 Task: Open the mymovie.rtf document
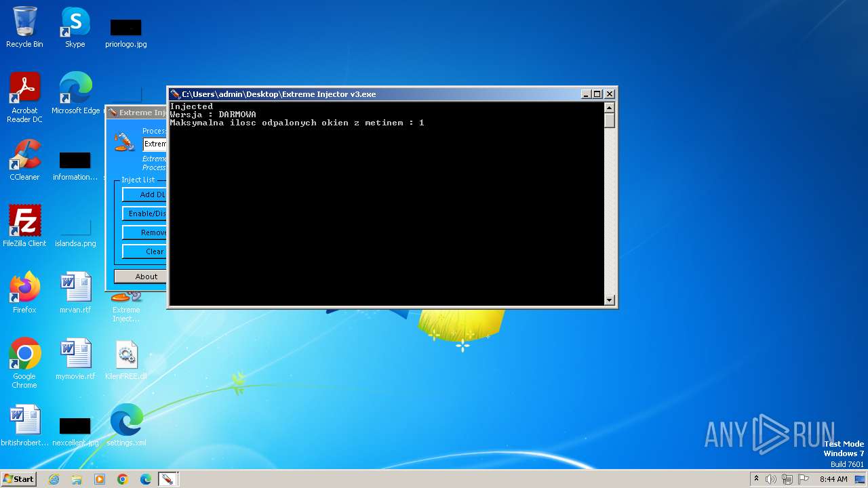click(75, 359)
